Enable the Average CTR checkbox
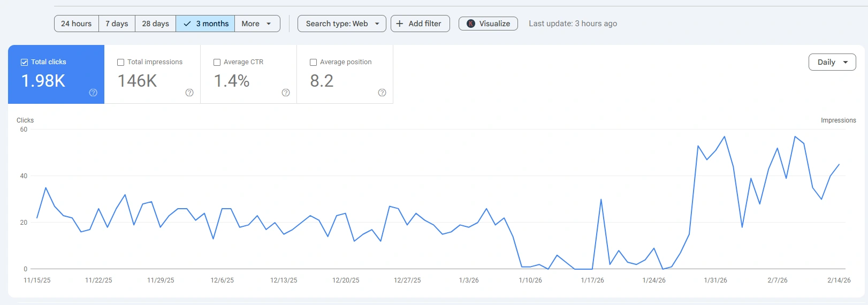Screen dimensions: 868x305 pyautogui.click(x=217, y=62)
